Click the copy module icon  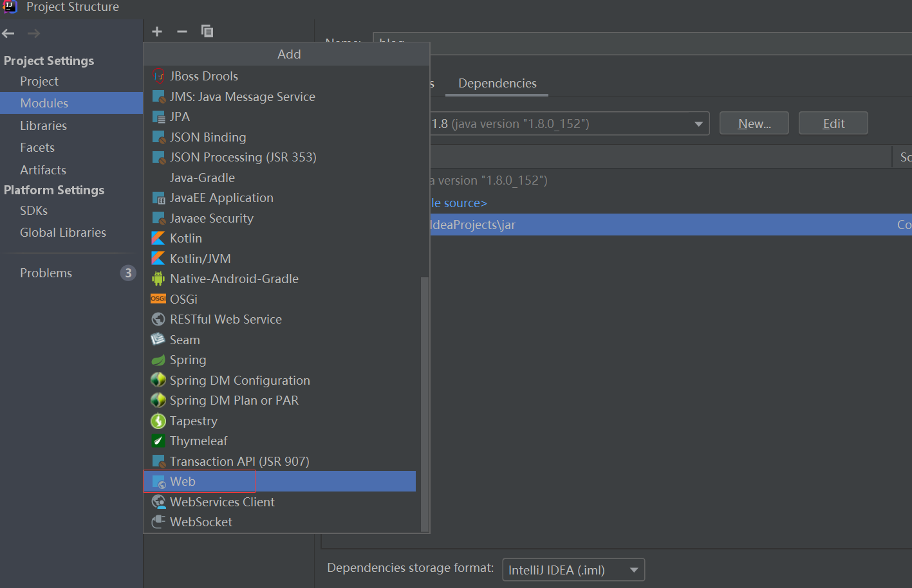point(207,31)
